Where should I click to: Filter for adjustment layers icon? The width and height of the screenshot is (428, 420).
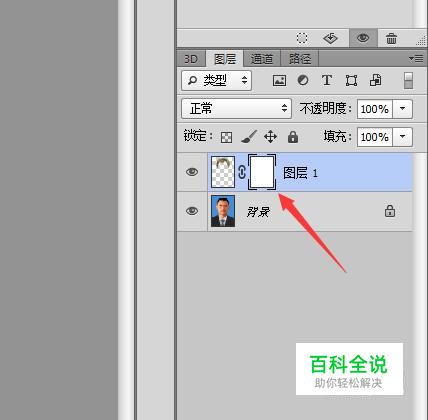tap(303, 80)
